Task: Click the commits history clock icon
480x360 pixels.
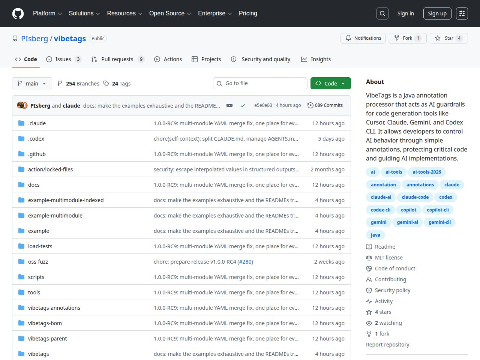Action: pyautogui.click(x=310, y=105)
